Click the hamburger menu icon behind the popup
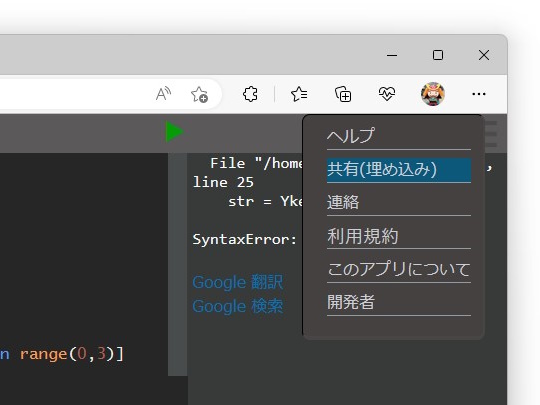Screen dimensions: 540x405 point(491,134)
